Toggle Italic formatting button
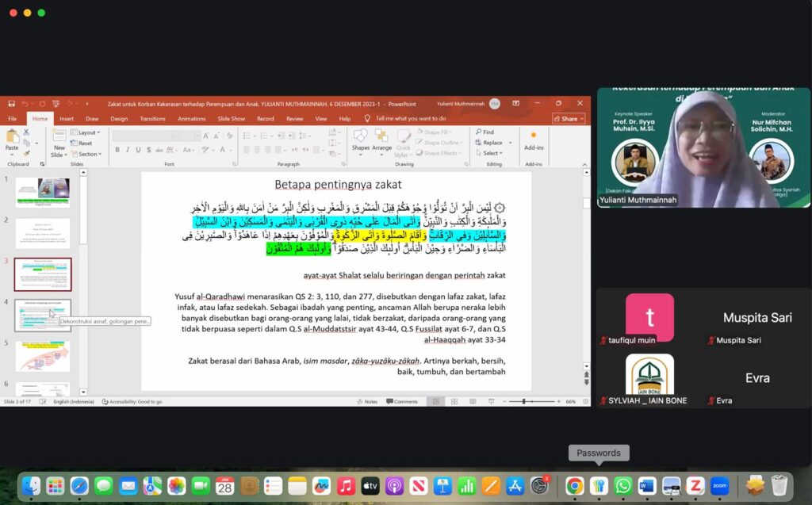Viewport: 812px width, 505px height. pyautogui.click(x=128, y=150)
